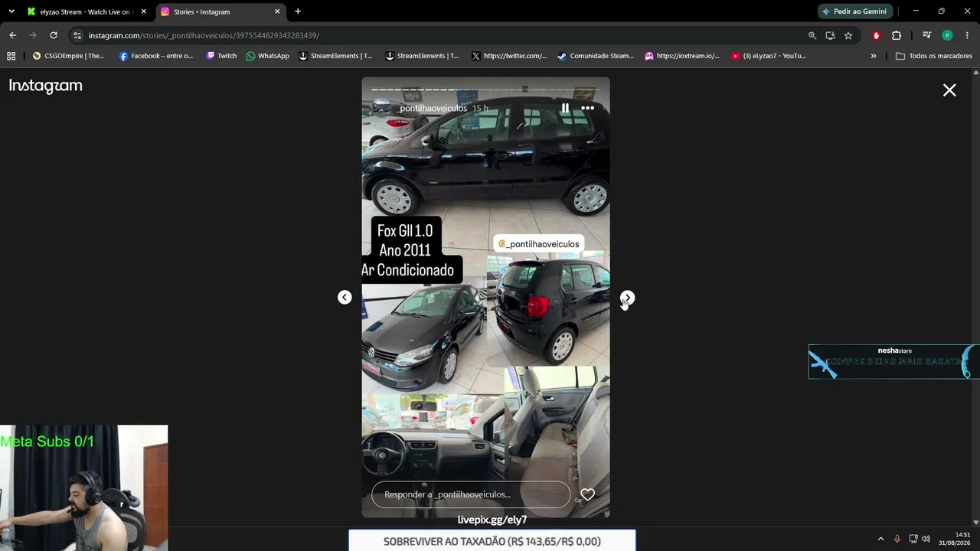Open the network icon in system tray
This screenshot has height=551, width=980.
tap(913, 539)
